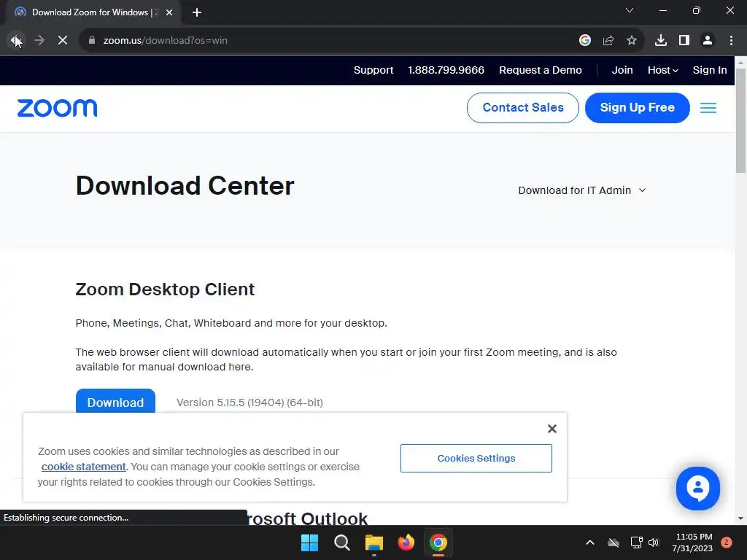Image resolution: width=747 pixels, height=560 pixels.
Task: Share this page using share icon
Action: point(608,41)
